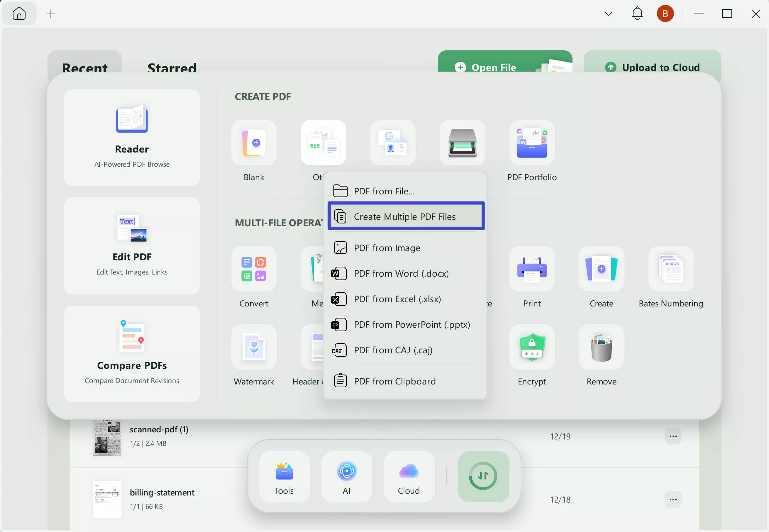Open the AI assistant from the bottom dock
The height and width of the screenshot is (532, 769).
click(x=347, y=477)
